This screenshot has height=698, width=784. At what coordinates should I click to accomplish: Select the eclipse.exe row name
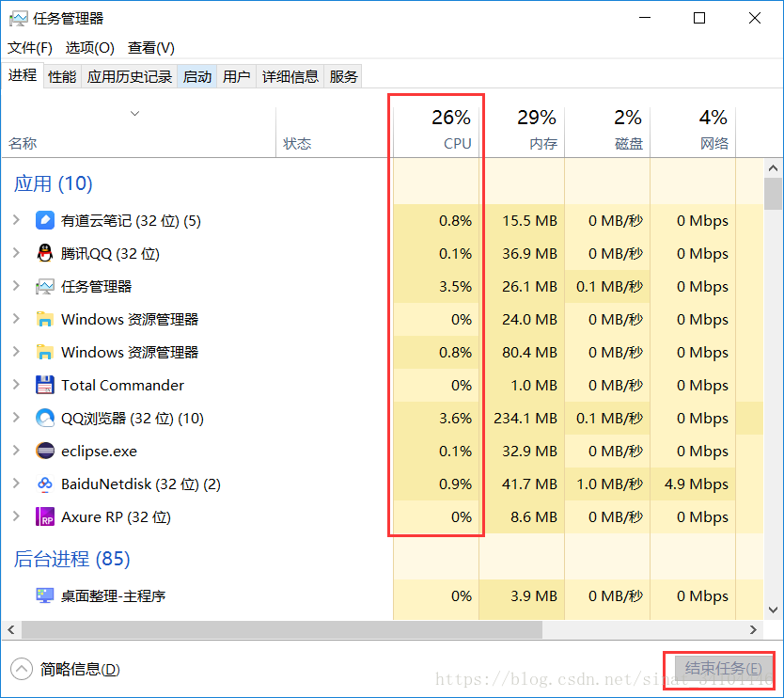(x=99, y=451)
